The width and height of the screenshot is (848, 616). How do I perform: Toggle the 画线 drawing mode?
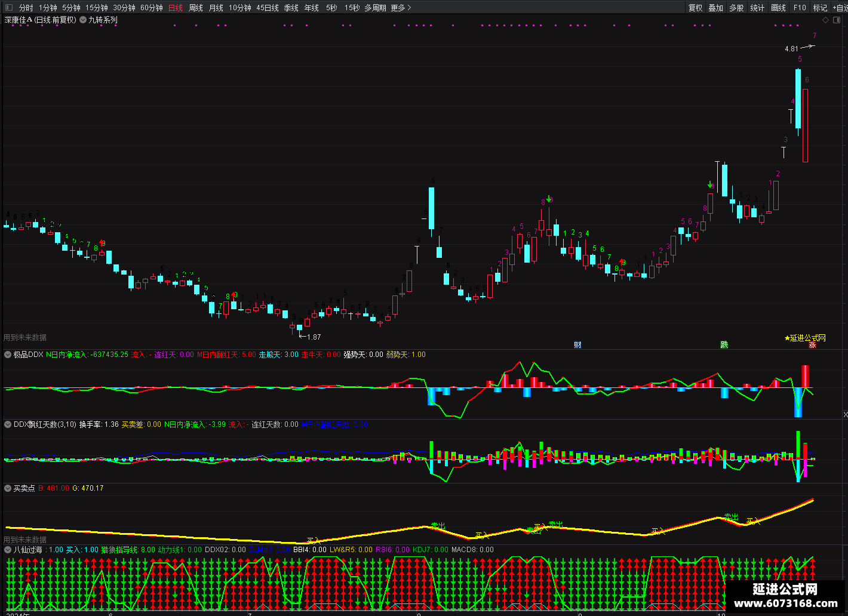pos(779,8)
